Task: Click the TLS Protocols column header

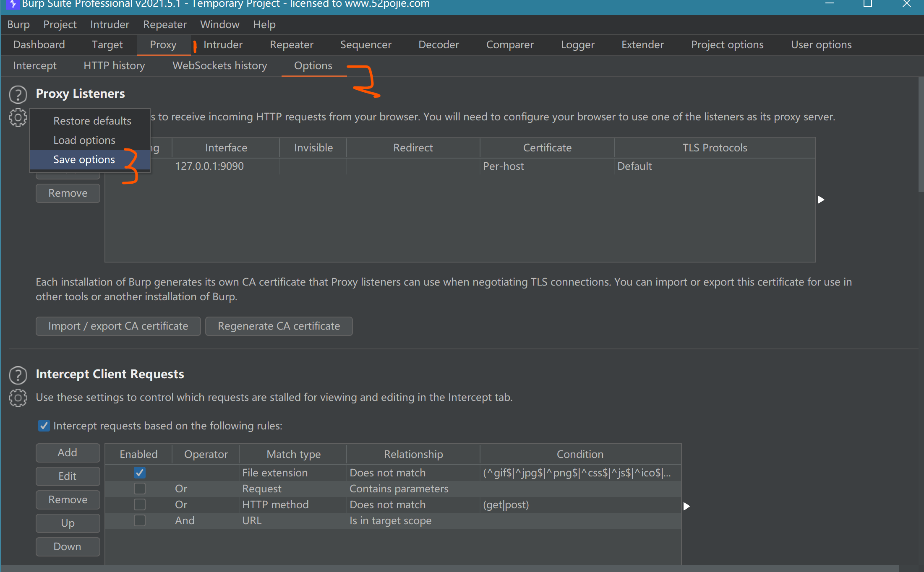Action: coord(715,148)
